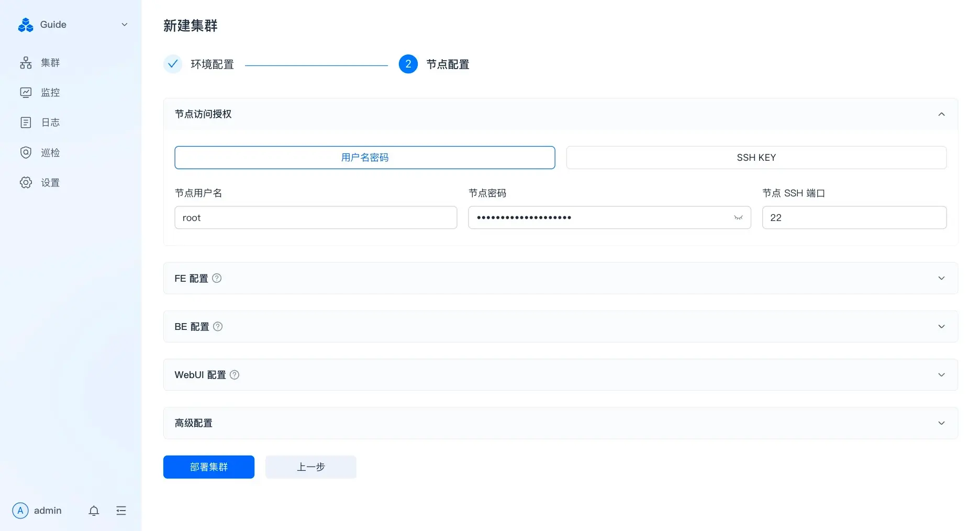Click the Guide logo icon
The image size is (980, 531).
25,25
